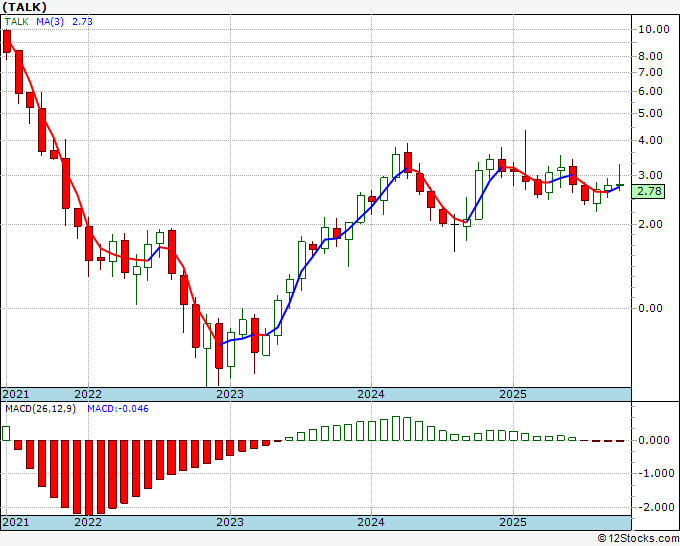
Task: Click 2024 on the price chart time axis
Action: (371, 394)
